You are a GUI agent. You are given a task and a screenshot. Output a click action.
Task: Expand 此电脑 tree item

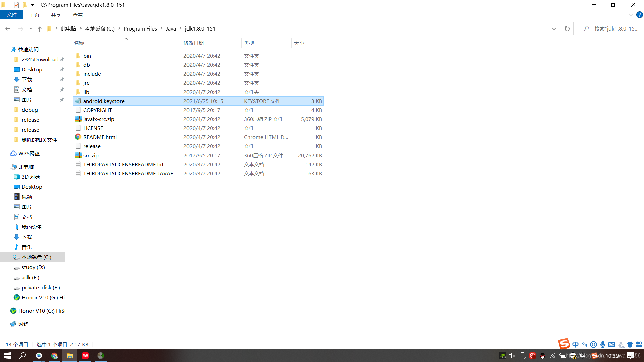click(7, 167)
